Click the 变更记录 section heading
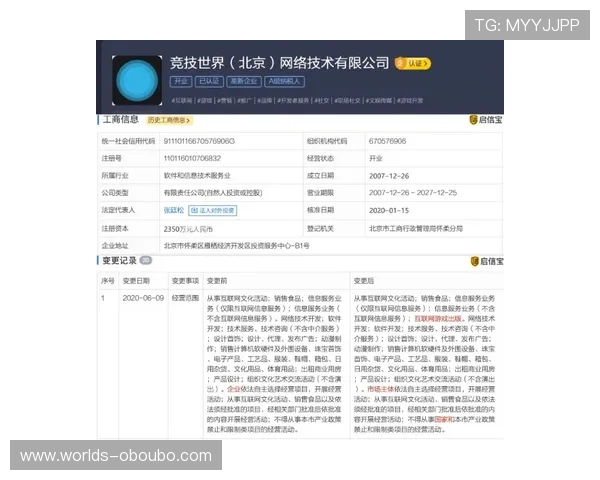The image size is (600, 480). tap(119, 261)
